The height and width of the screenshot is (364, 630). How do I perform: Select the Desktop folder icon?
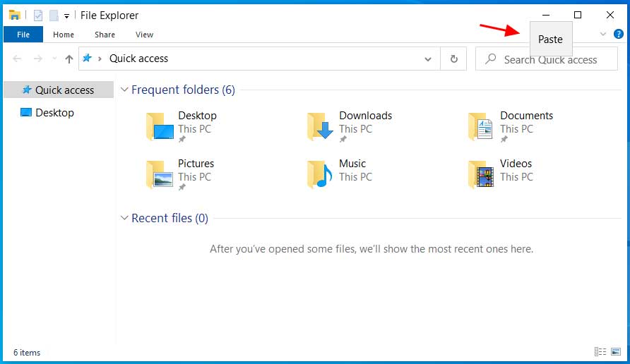coord(160,126)
